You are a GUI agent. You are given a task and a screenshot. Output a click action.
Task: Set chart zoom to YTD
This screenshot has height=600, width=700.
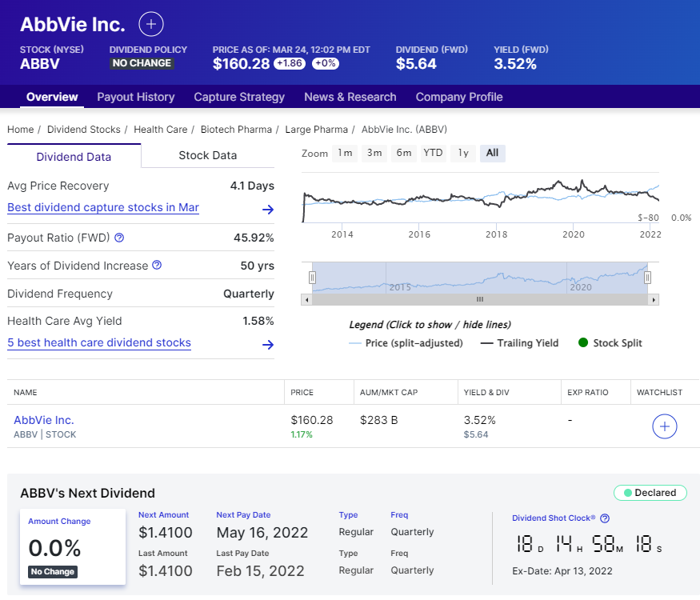(433, 153)
